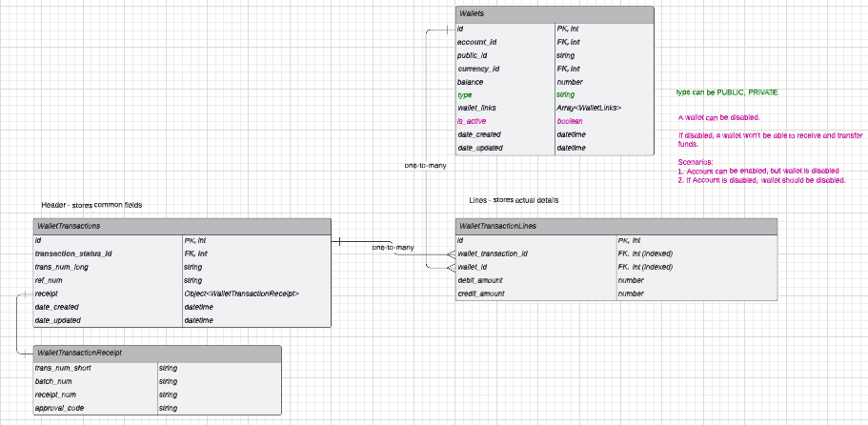Viewport: 868px width, 425px height.
Task: Select the approval_code field in receipt table
Action: [x=61, y=407]
